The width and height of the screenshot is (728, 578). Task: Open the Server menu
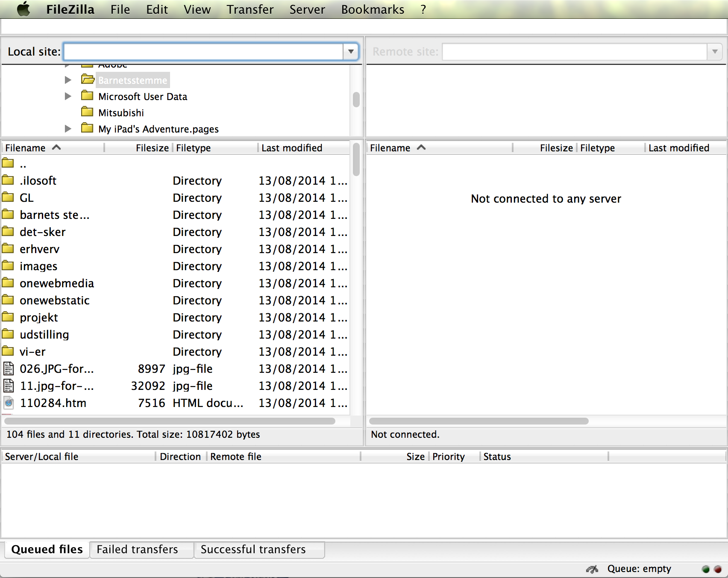click(307, 9)
